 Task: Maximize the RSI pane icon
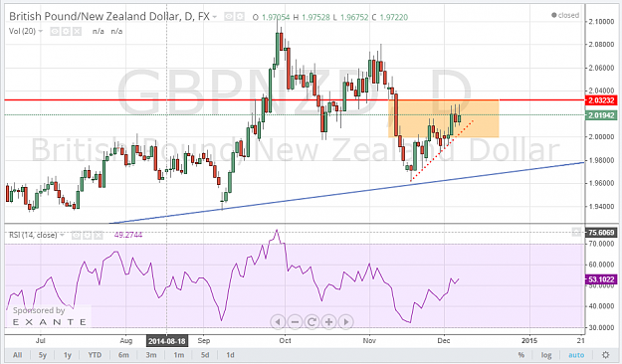click(x=577, y=233)
